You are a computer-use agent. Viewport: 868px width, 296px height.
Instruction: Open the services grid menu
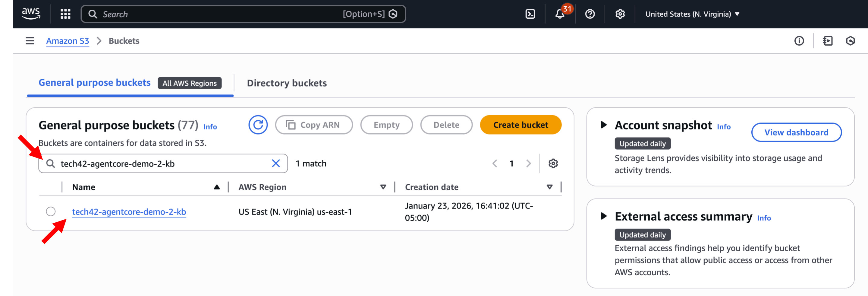click(x=65, y=14)
